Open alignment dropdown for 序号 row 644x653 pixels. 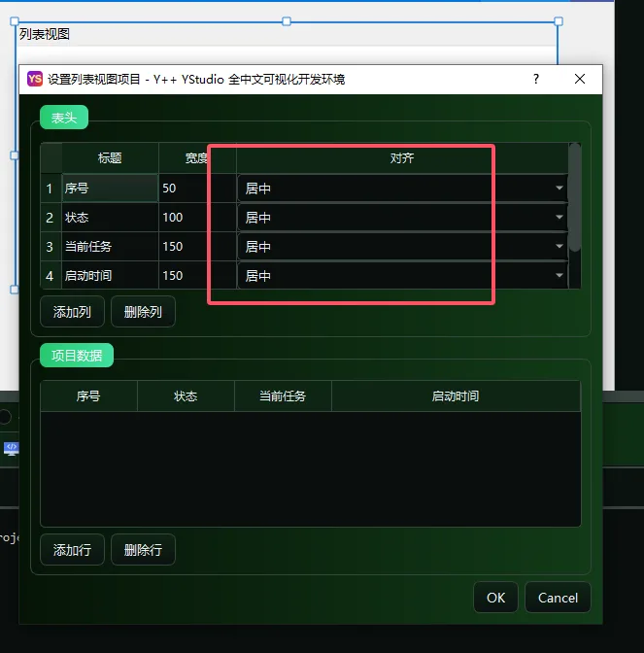[x=402, y=189]
